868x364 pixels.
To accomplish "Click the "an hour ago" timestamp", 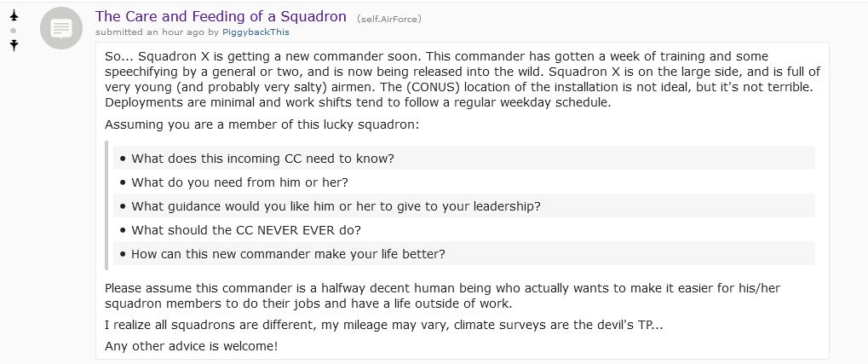I will (175, 32).
